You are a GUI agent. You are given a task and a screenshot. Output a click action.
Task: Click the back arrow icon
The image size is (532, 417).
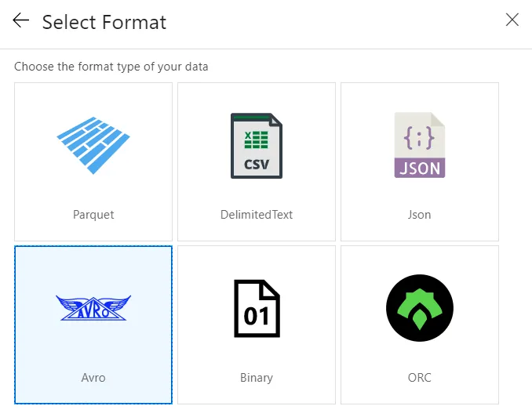click(21, 21)
